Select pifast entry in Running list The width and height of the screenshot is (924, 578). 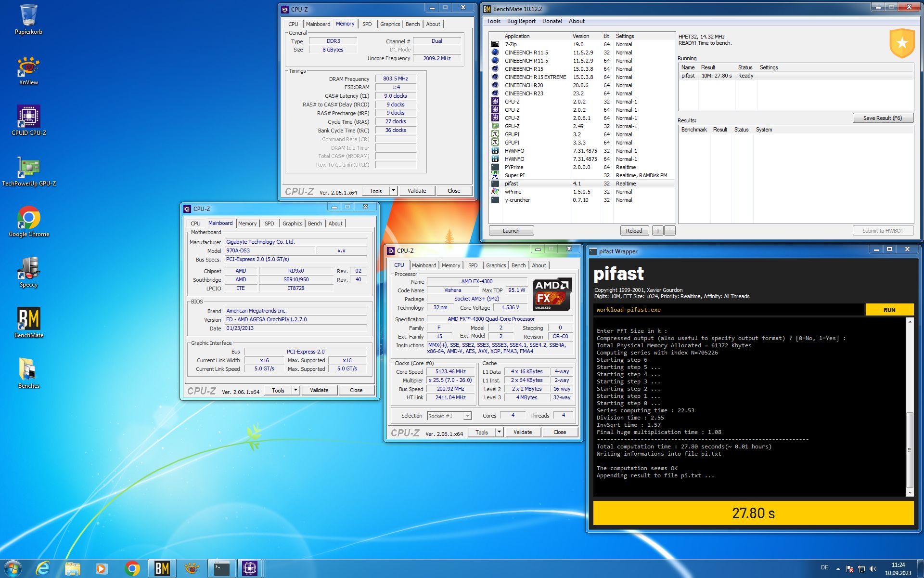(796, 76)
